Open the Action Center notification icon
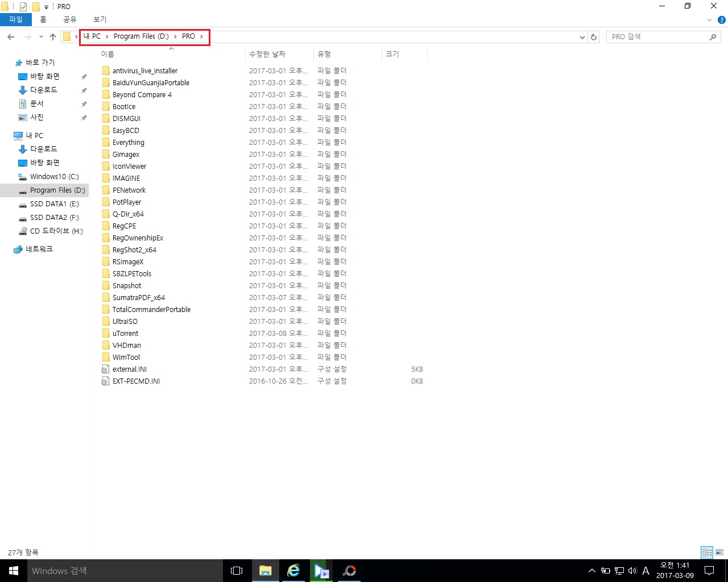This screenshot has width=728, height=582. 709,571
